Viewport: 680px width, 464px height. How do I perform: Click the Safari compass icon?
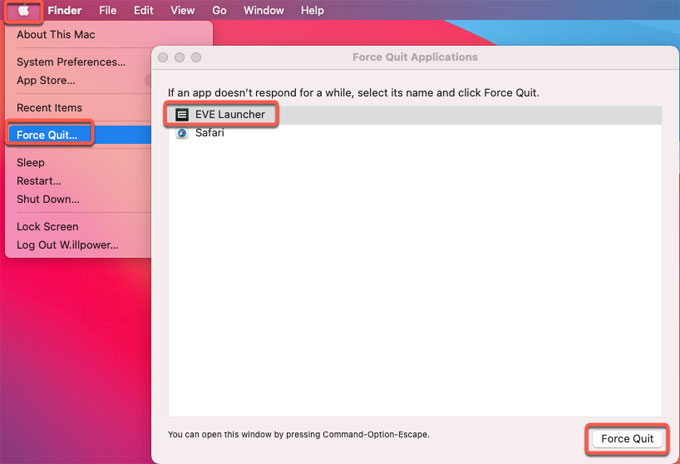182,133
